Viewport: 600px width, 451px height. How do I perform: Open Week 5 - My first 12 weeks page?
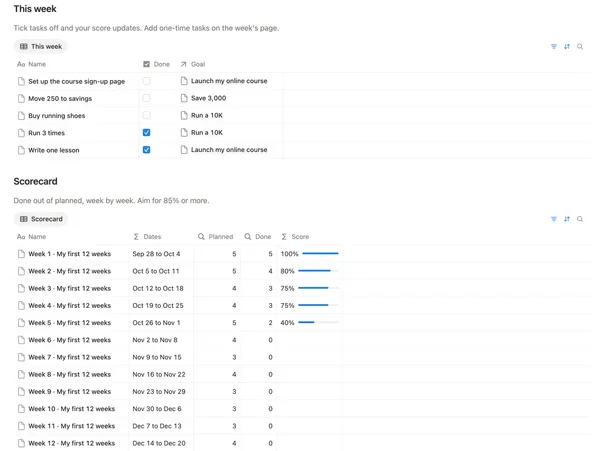tap(70, 322)
